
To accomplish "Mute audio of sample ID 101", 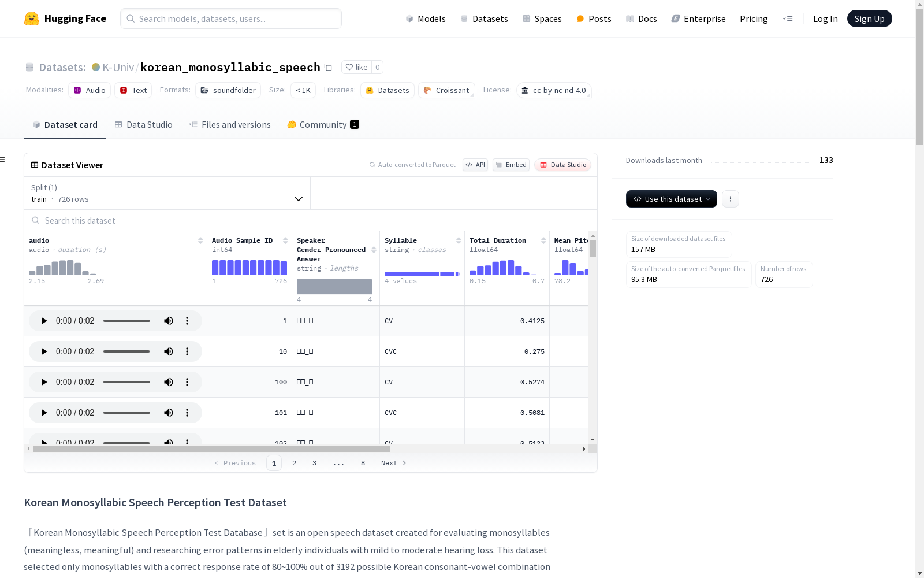I will pyautogui.click(x=169, y=413).
